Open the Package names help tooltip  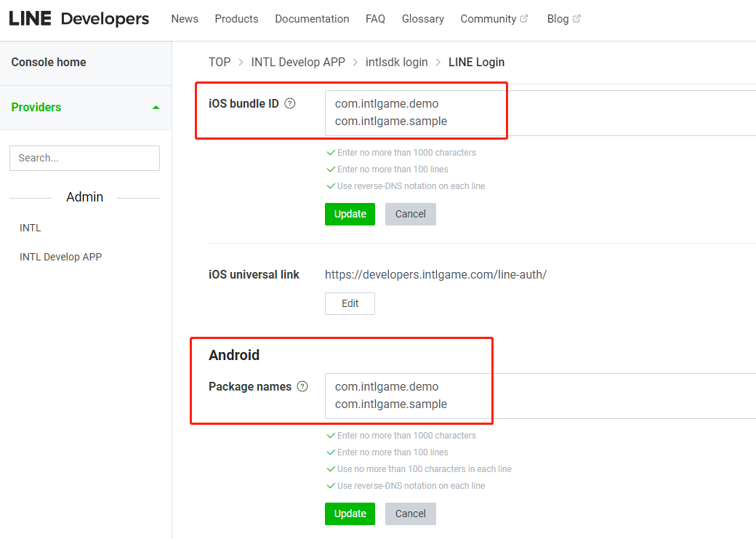302,386
